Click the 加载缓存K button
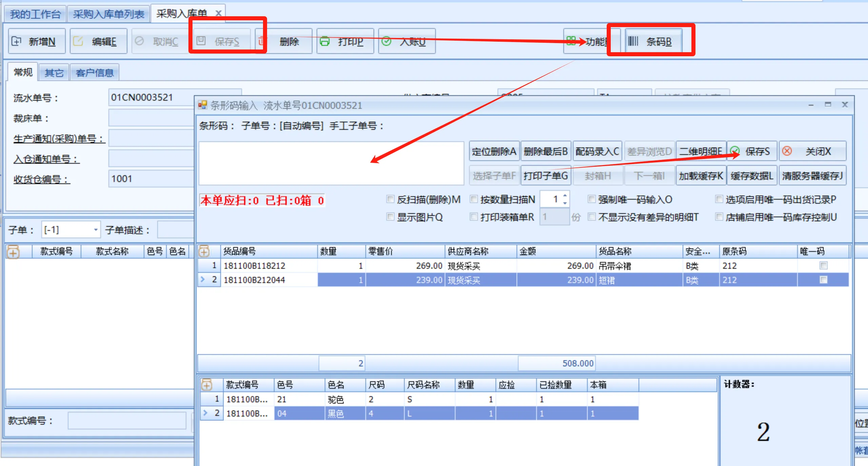This screenshot has height=466, width=868. [x=701, y=176]
